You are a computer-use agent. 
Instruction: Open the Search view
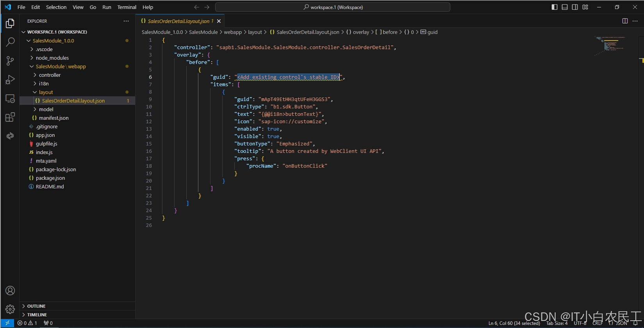(x=10, y=42)
